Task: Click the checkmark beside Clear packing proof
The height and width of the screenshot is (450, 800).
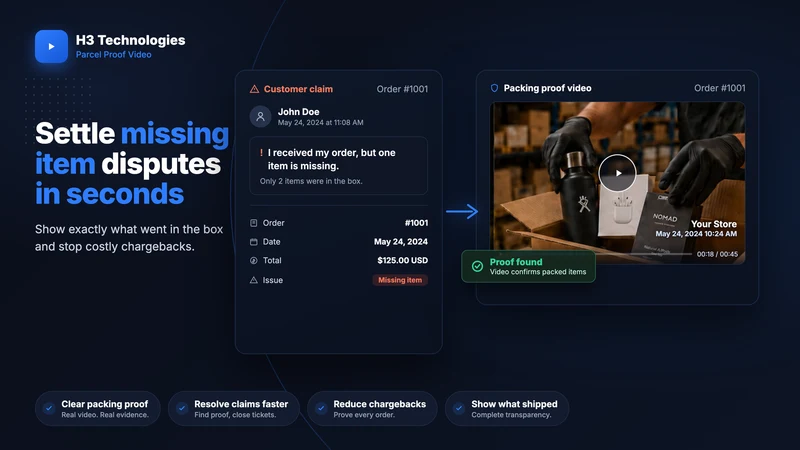Action: point(48,408)
